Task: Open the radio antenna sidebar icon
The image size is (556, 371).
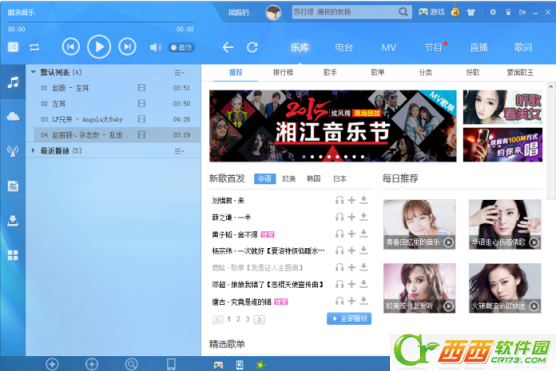Action: [13, 151]
